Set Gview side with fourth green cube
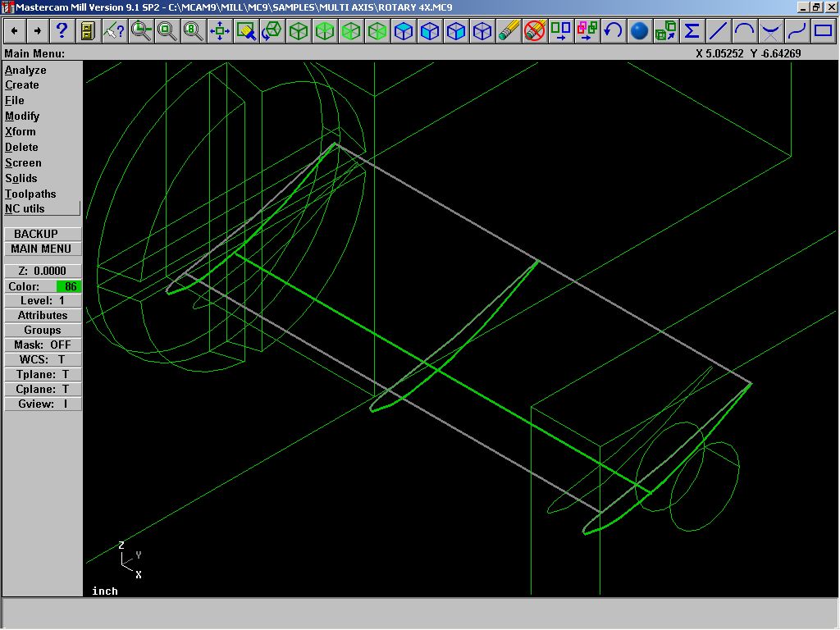 click(x=377, y=31)
